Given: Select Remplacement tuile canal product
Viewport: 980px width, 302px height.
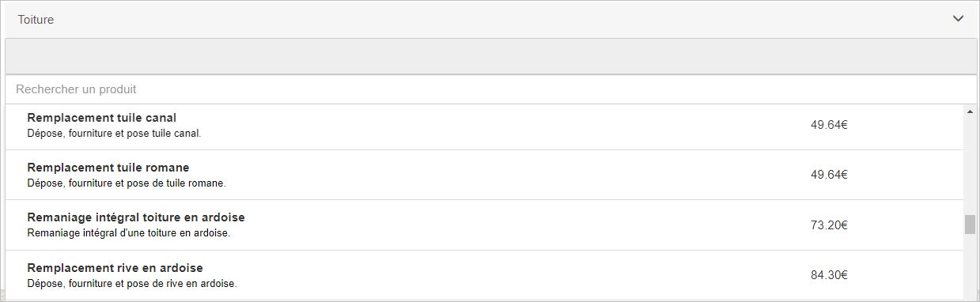Looking at the screenshot, I should [484, 125].
